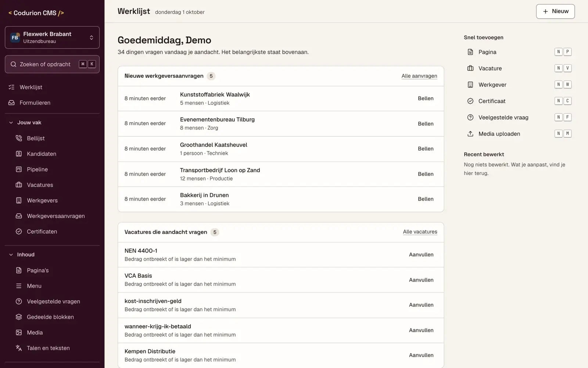Open the Werklijst menu item
Viewport: 588px width, 368px height.
[x=52, y=87]
